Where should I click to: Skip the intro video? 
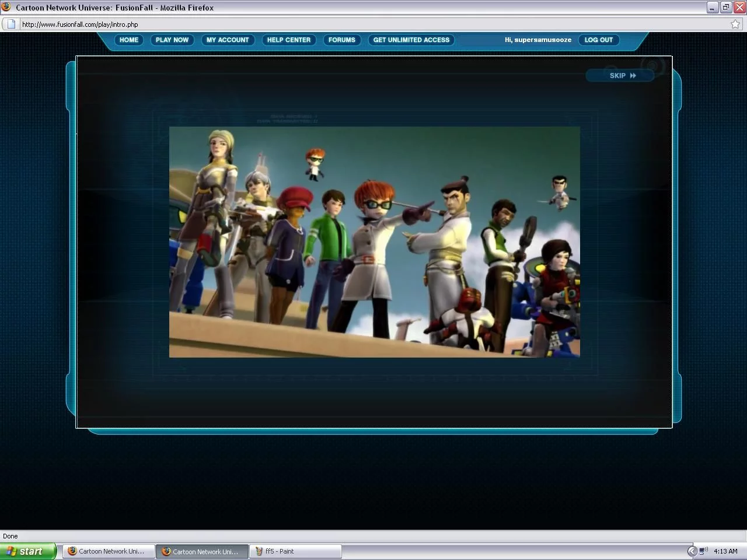pyautogui.click(x=619, y=75)
